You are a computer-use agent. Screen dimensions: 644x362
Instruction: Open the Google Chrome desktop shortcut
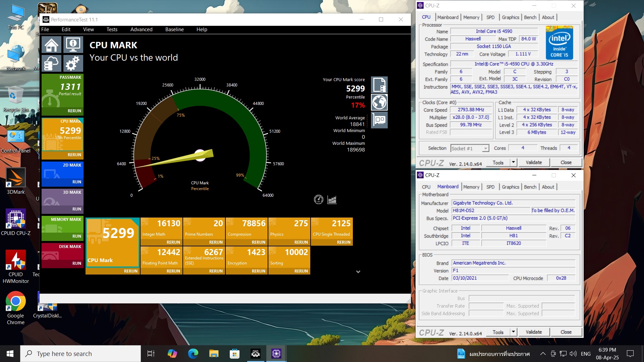tap(15, 308)
